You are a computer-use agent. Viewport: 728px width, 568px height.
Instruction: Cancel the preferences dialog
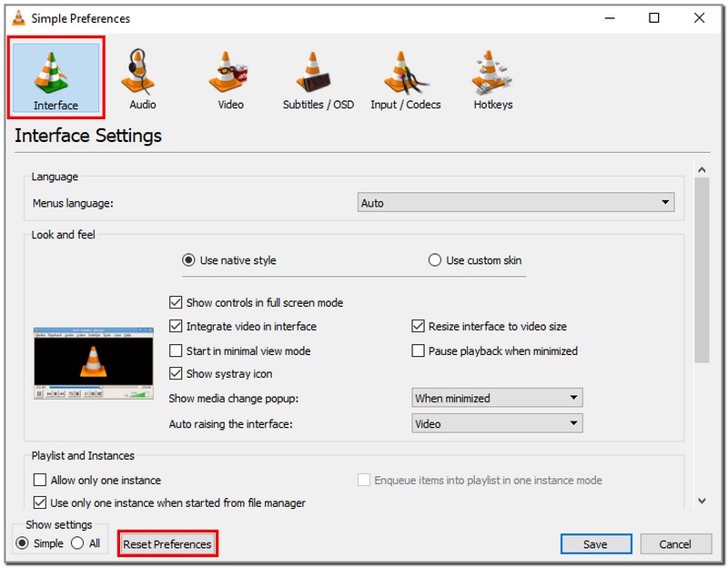click(x=675, y=543)
